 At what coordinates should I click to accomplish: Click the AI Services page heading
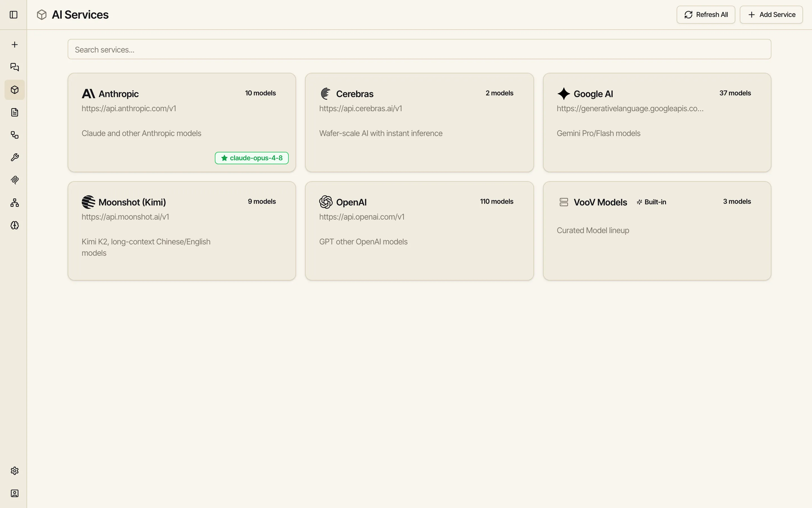(80, 15)
